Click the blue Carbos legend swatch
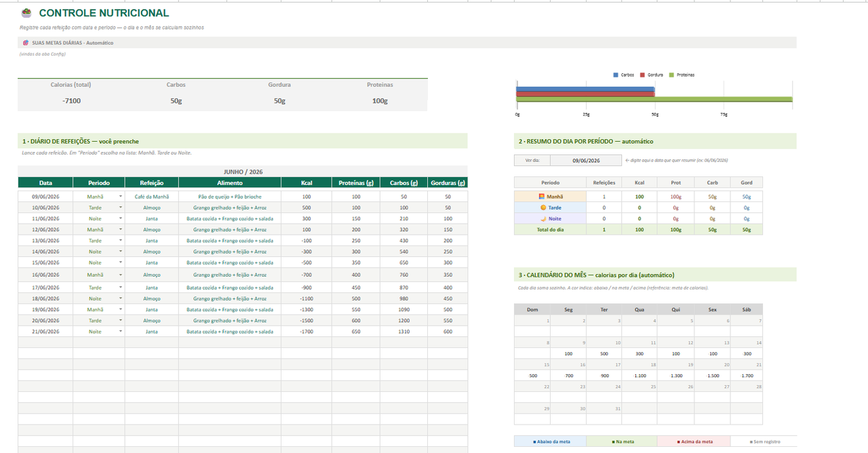This screenshot has height=453, width=868. click(616, 75)
